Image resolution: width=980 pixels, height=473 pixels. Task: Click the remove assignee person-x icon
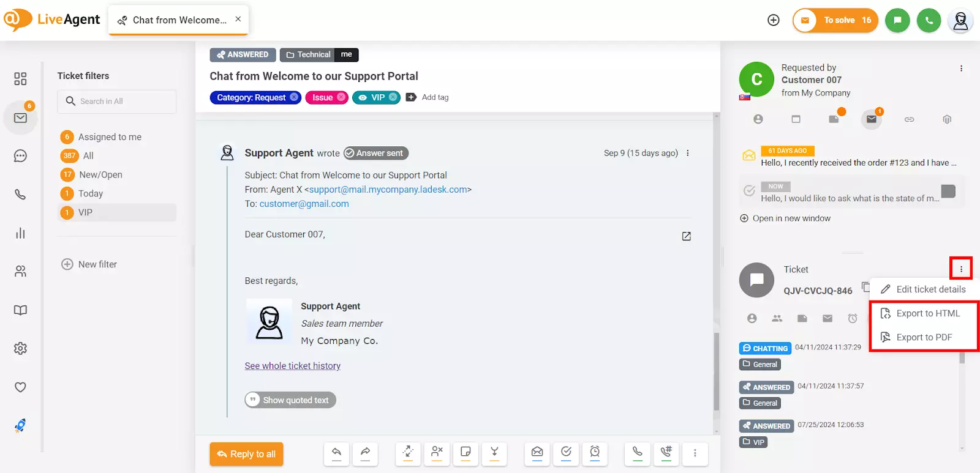[437, 453]
